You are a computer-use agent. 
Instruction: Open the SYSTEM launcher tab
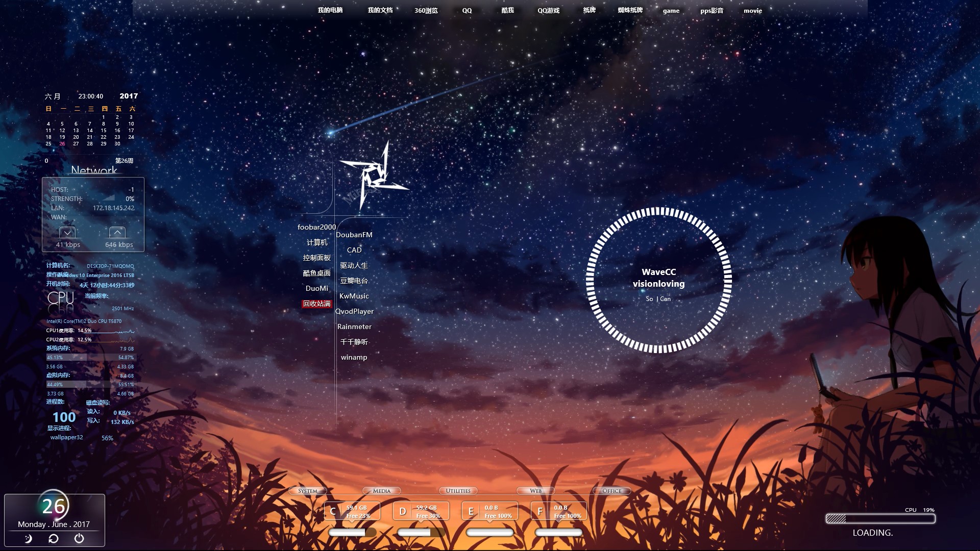(308, 491)
